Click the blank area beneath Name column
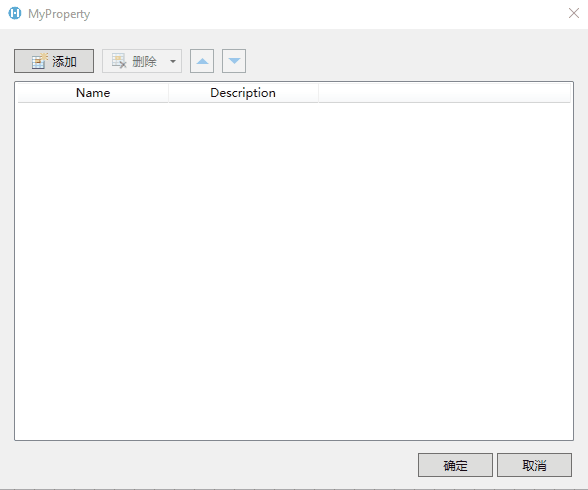588x490 pixels. pyautogui.click(x=93, y=271)
